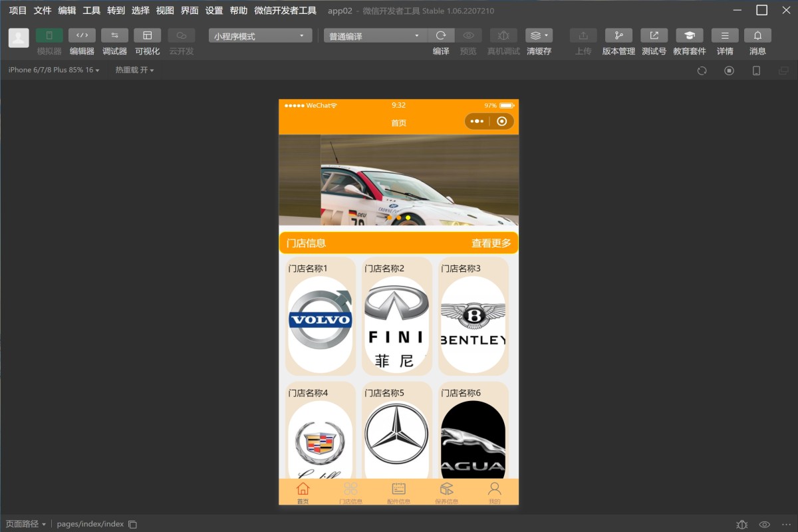The height and width of the screenshot is (532, 798).
Task: Open the 设置 (Settings) menu
Action: (x=214, y=11)
